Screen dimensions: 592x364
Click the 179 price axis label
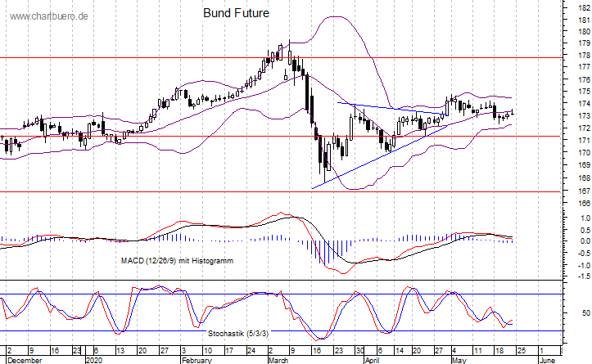click(x=584, y=43)
